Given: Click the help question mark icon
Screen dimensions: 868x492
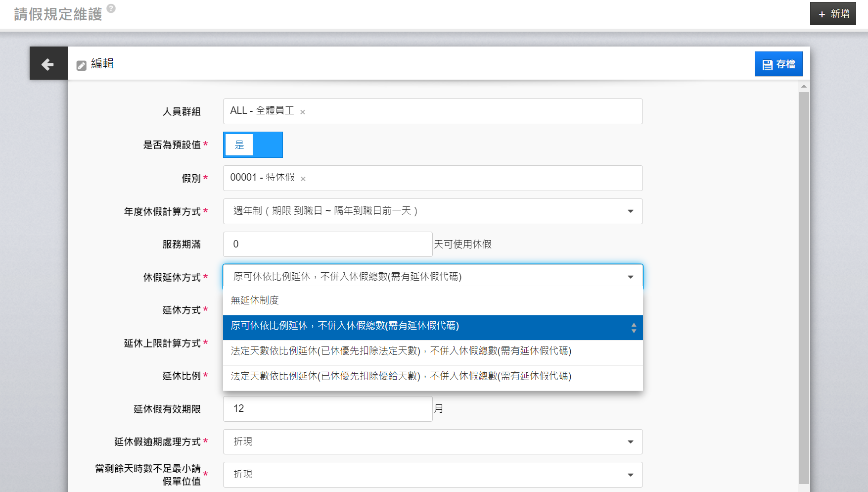Looking at the screenshot, I should click(111, 8).
